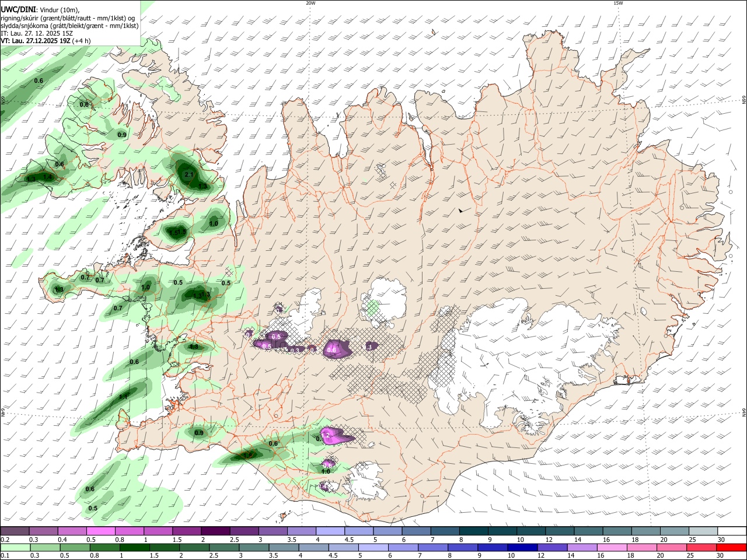Pick the 2.5 gray-green swatch in the rain legend
Screen dimensions: 747x560
click(x=224, y=547)
